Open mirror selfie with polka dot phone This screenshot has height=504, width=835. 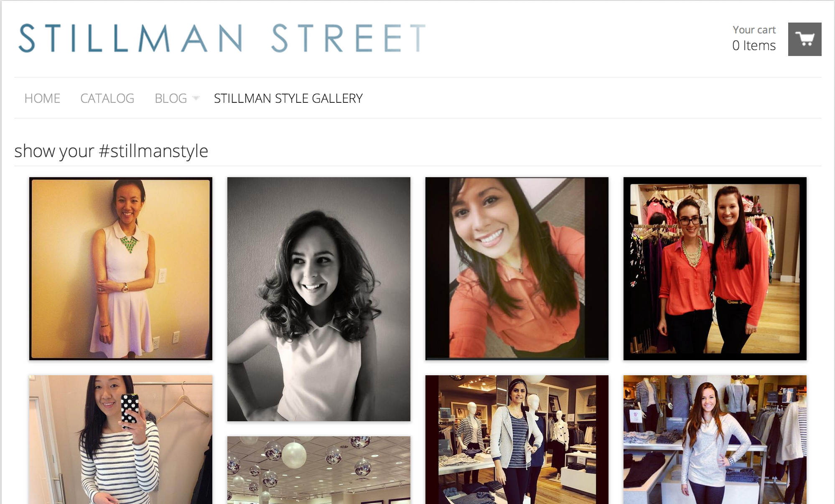(121, 440)
